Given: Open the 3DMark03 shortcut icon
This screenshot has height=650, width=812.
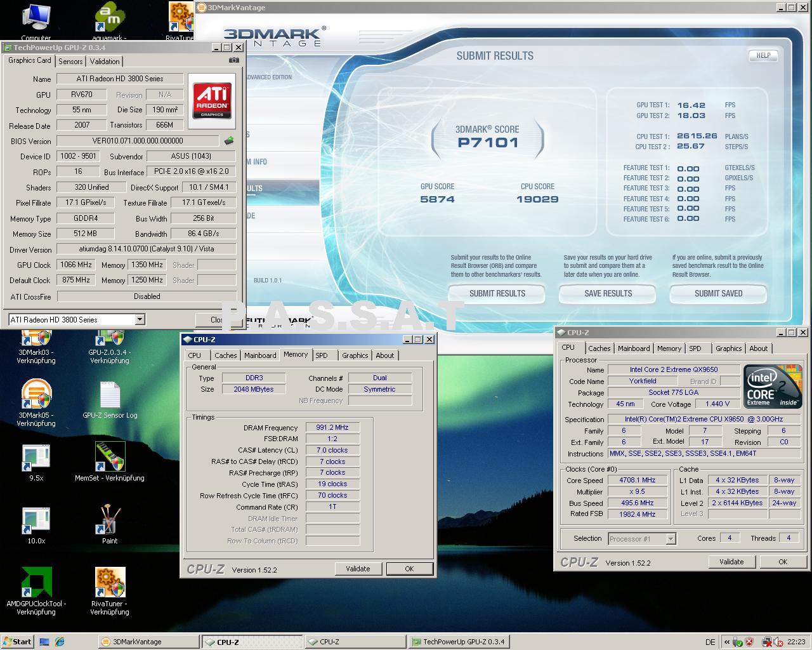Looking at the screenshot, I should [36, 346].
